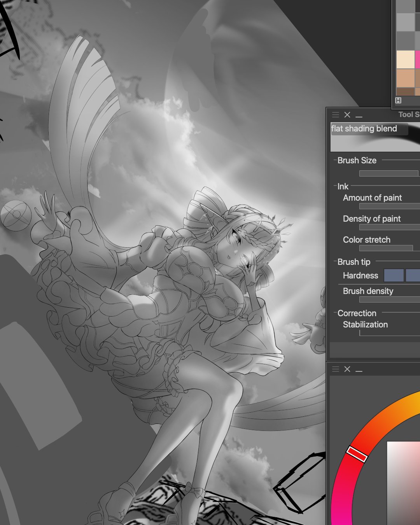Pick the light gray color swatch
The image size is (420, 525).
406,22
